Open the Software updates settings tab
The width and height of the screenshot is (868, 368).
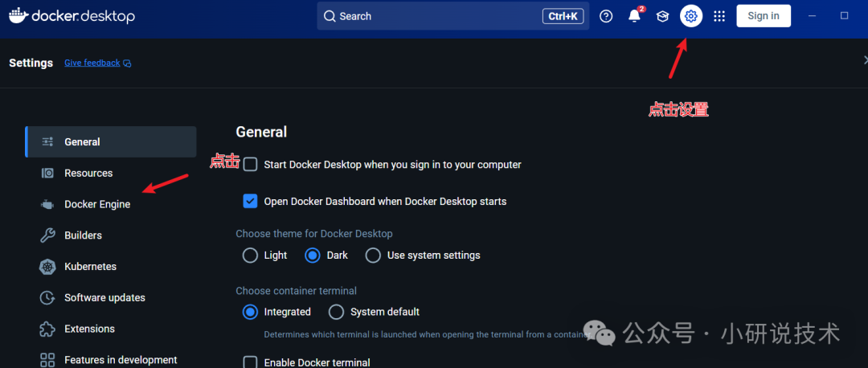[111, 298]
